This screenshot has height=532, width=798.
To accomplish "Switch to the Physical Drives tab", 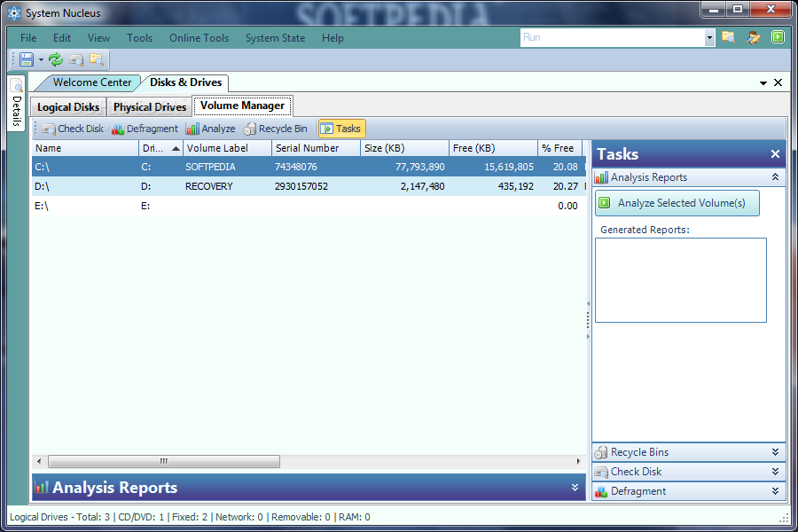I will coord(150,107).
